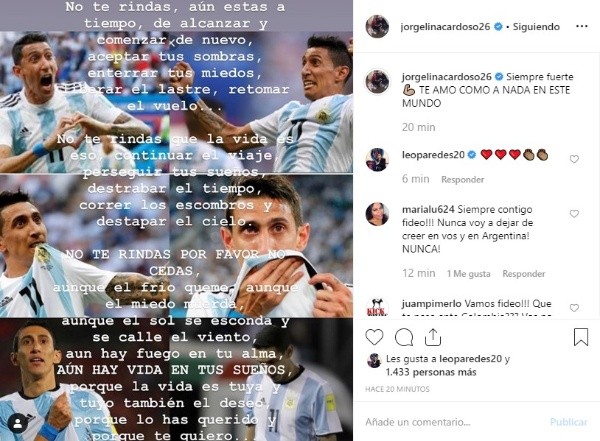Screen dimensions: 600x441
Task: Click the comment input field
Action: pyautogui.click(x=452, y=422)
